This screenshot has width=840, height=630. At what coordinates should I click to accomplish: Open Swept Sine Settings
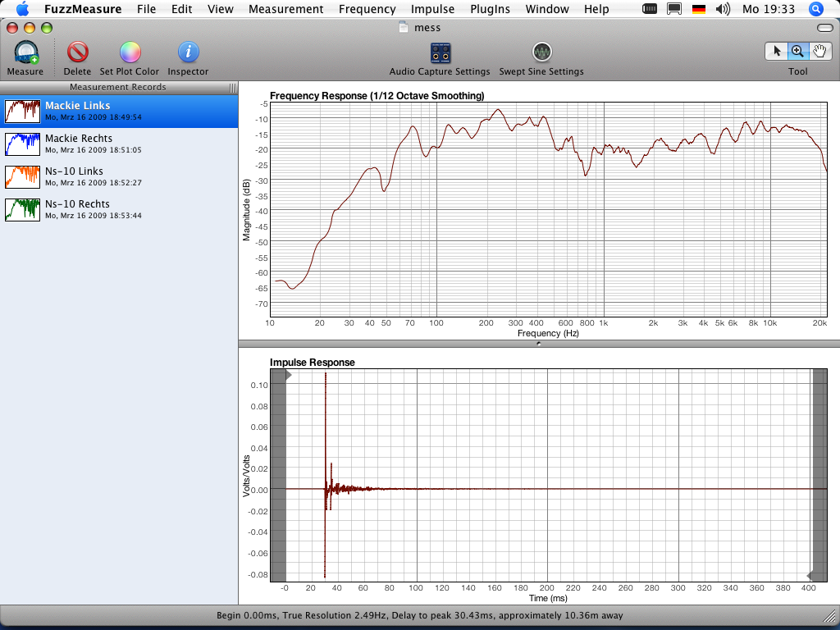point(541,52)
